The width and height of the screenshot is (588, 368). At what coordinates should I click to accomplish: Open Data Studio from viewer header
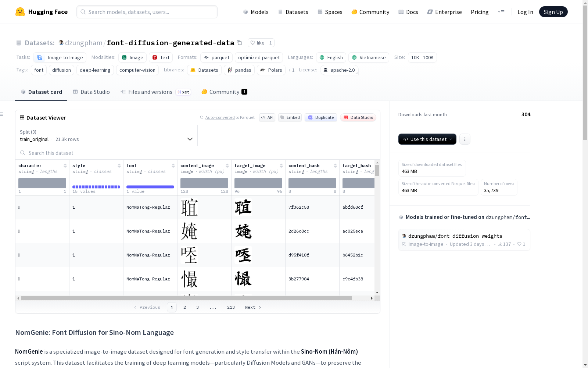358,117
